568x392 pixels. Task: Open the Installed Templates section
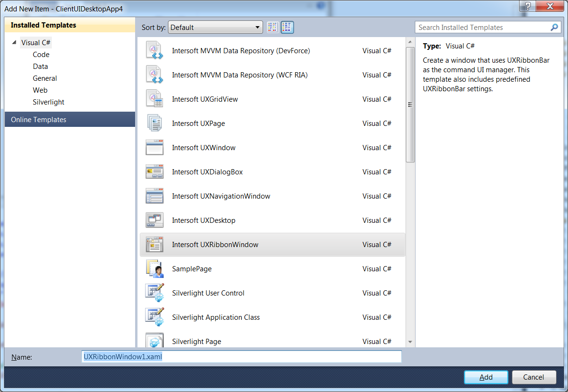coord(69,25)
